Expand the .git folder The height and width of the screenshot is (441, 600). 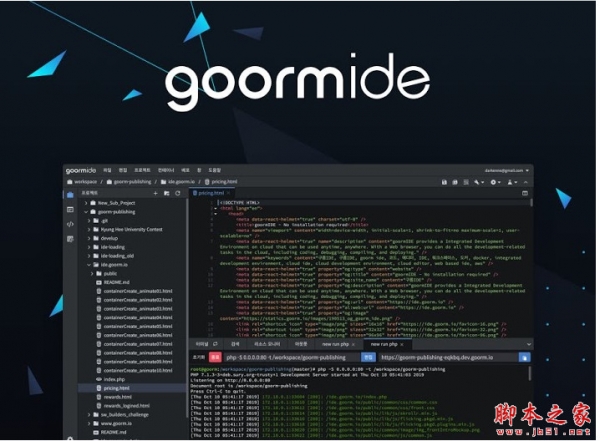tap(89, 220)
